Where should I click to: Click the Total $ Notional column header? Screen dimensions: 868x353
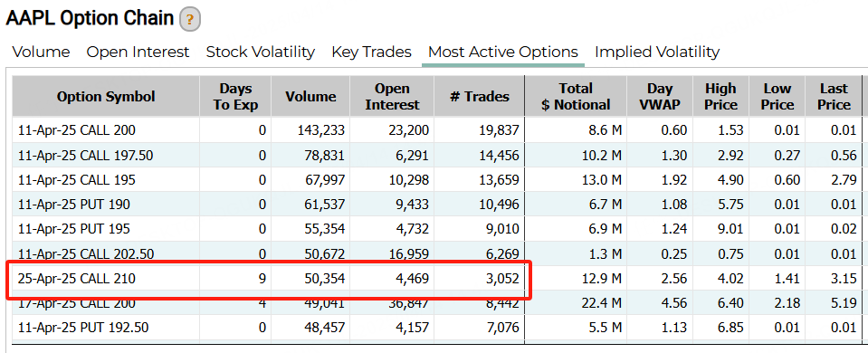pyautogui.click(x=576, y=97)
